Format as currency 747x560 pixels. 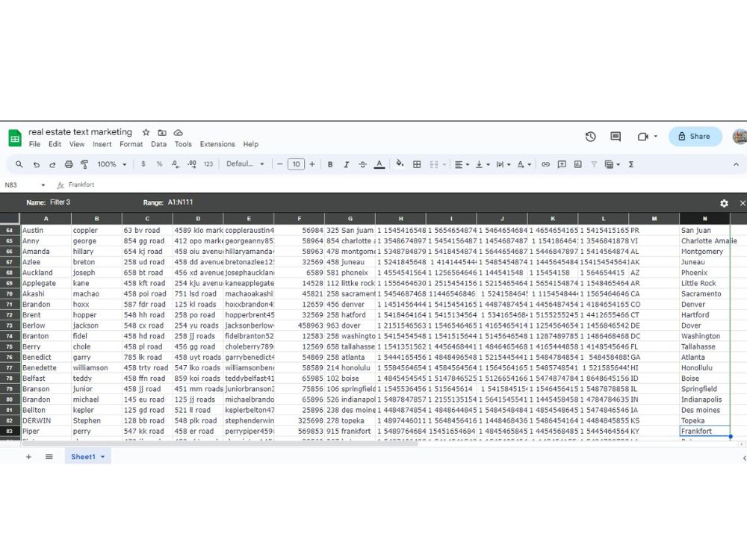pos(143,164)
